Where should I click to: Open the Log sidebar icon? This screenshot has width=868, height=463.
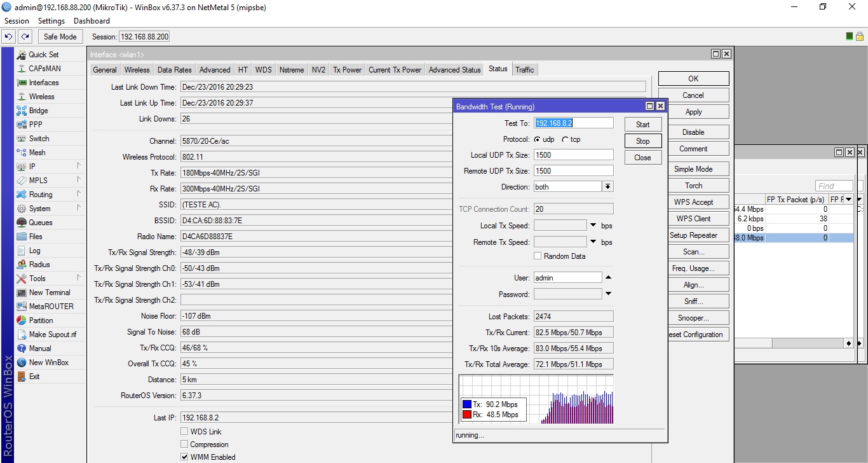coord(22,251)
